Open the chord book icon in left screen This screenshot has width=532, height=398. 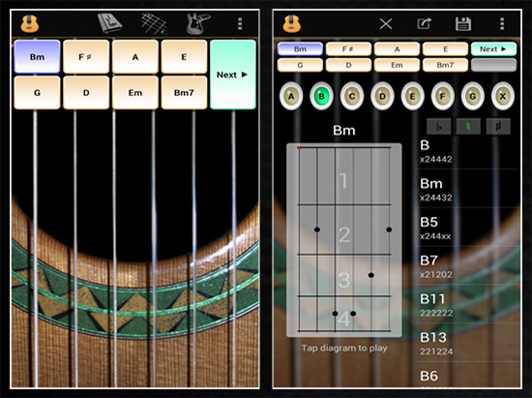[109, 23]
